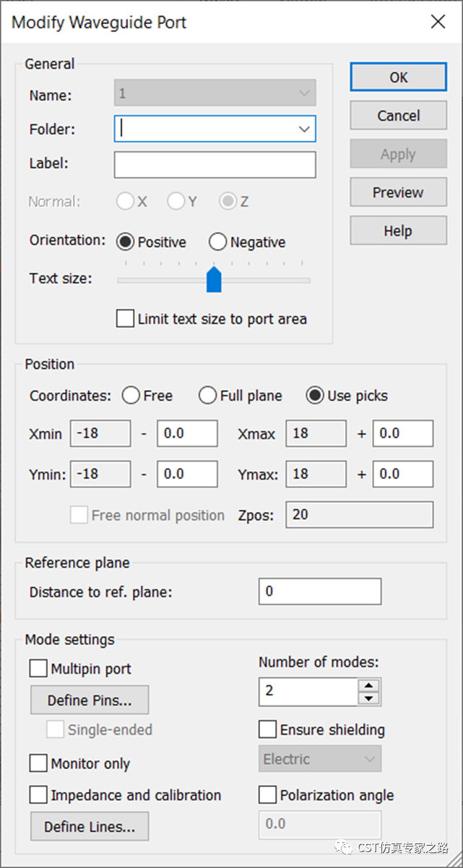Enable Impedance and calibration option

tap(38, 795)
